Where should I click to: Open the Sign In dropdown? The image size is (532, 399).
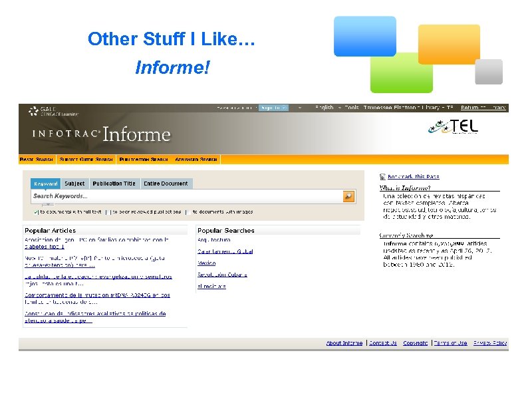pos(273,108)
